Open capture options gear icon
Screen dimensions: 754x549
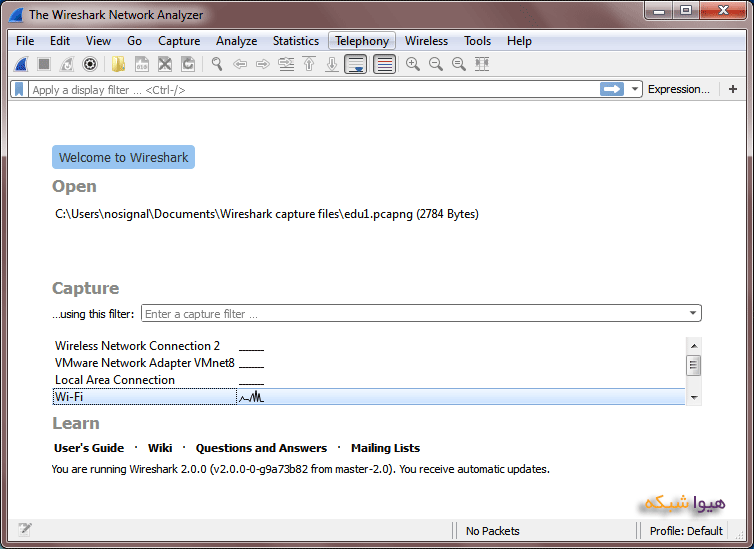point(90,64)
